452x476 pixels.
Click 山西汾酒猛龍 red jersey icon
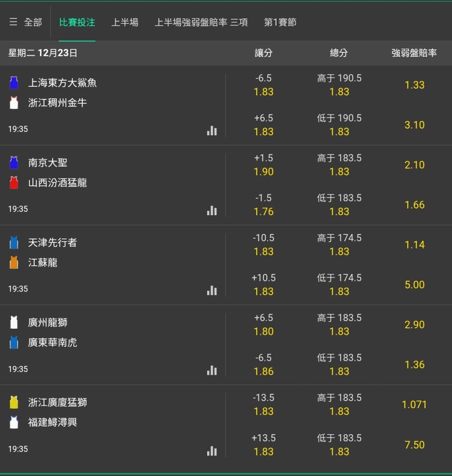click(x=14, y=183)
